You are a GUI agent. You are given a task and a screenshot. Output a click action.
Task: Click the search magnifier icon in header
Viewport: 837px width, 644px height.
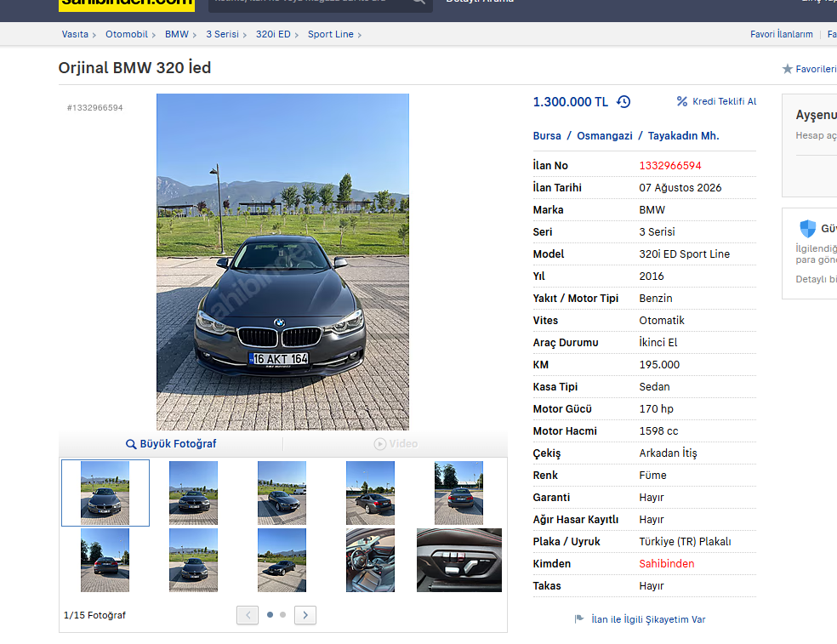pos(419,3)
